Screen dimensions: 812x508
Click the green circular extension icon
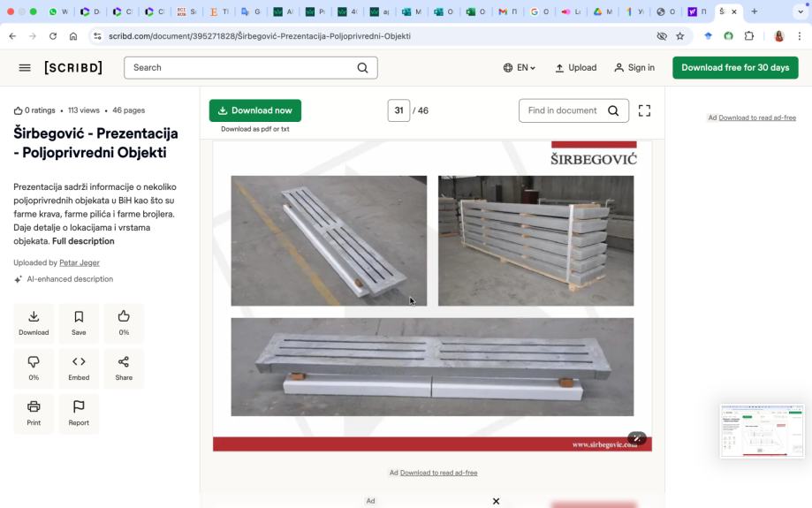(729, 36)
